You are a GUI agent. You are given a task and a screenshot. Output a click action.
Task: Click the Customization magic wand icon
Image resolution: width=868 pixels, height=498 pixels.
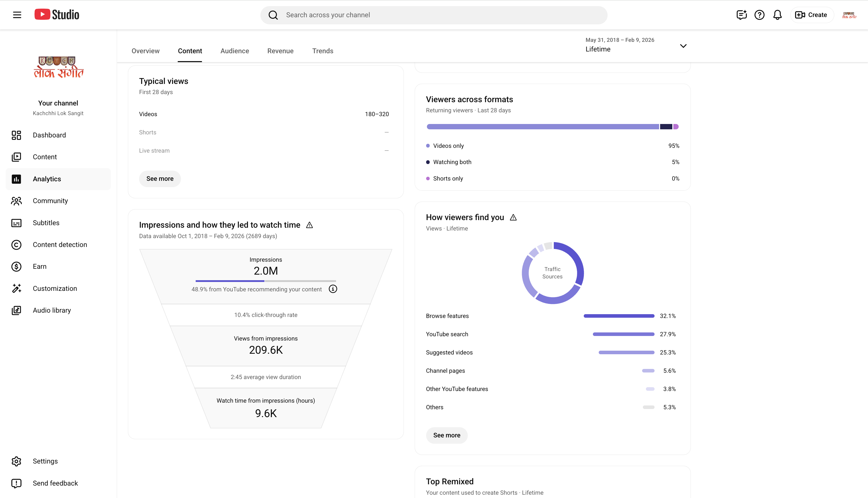click(16, 288)
